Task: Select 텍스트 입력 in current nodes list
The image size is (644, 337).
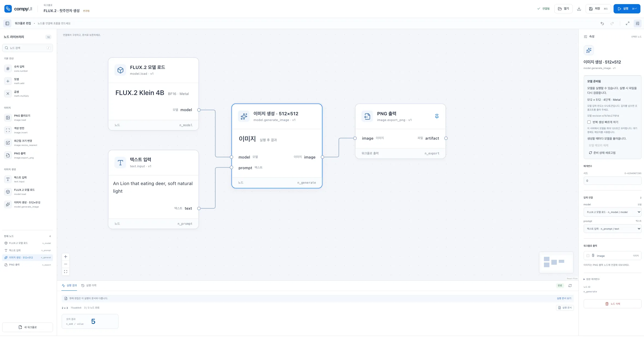Action: 27,250
